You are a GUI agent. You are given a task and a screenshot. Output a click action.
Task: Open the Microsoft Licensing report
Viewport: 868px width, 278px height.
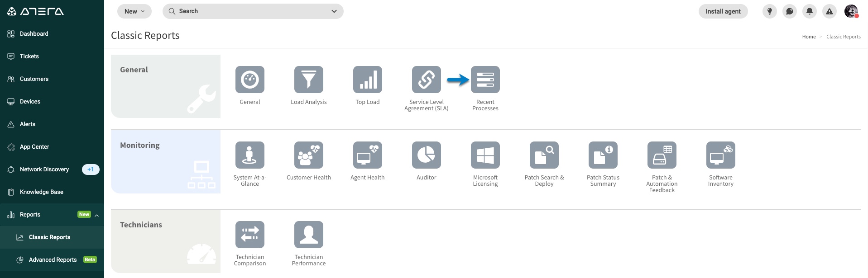[x=485, y=155]
